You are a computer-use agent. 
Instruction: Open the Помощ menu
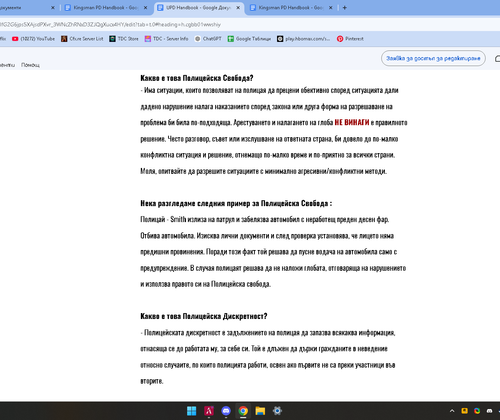tap(30, 65)
